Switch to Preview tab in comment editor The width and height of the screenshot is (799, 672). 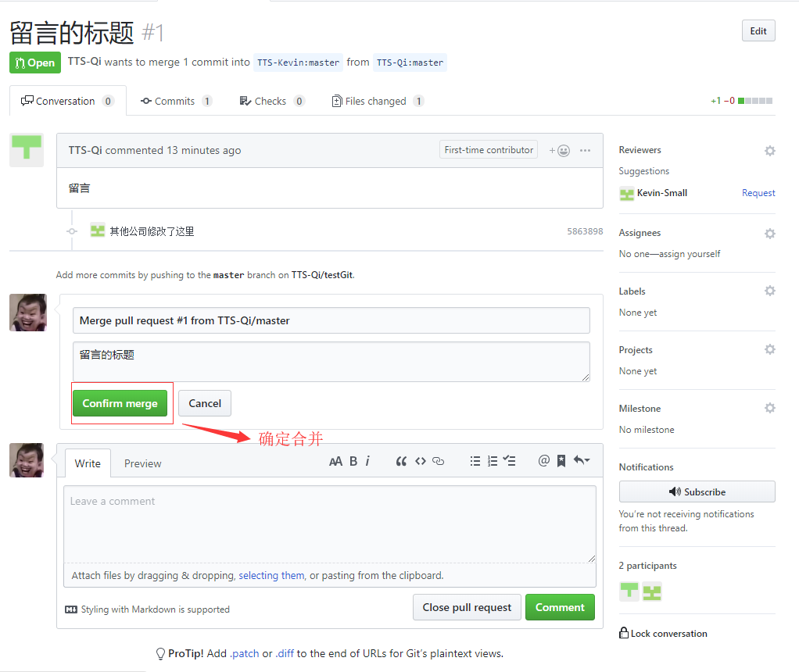pyautogui.click(x=142, y=463)
